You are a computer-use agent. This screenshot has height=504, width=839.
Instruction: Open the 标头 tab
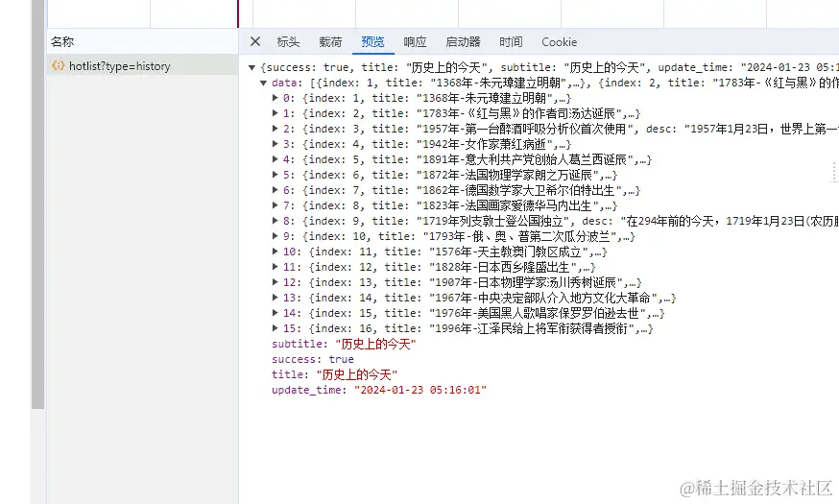click(288, 41)
